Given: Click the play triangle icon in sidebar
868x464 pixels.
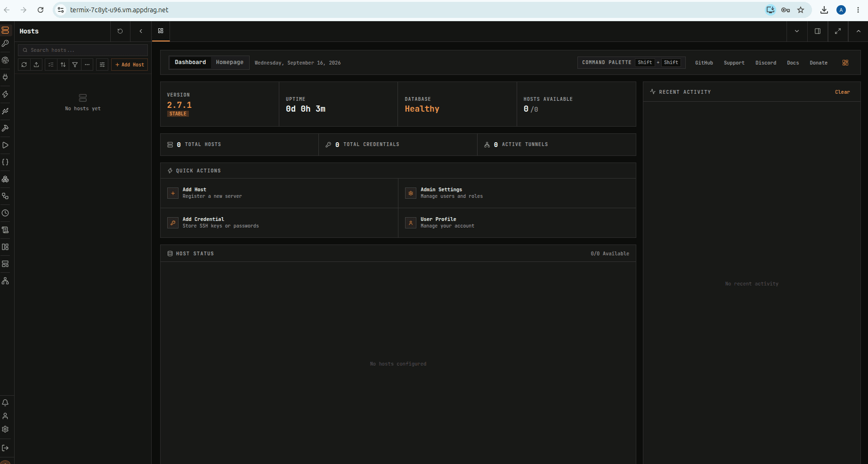Looking at the screenshot, I should 5,145.
